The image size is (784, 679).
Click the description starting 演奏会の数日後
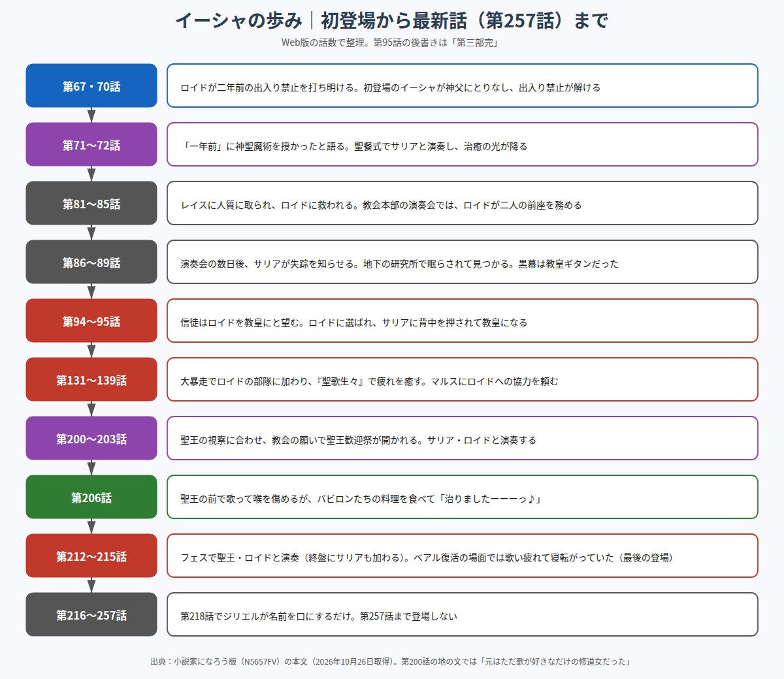[463, 262]
